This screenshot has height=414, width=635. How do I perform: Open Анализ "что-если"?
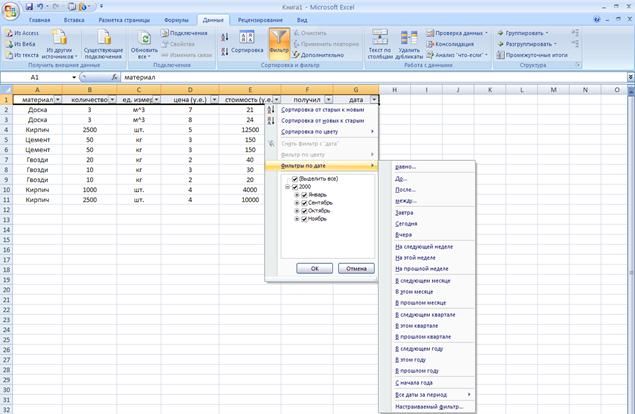point(457,55)
